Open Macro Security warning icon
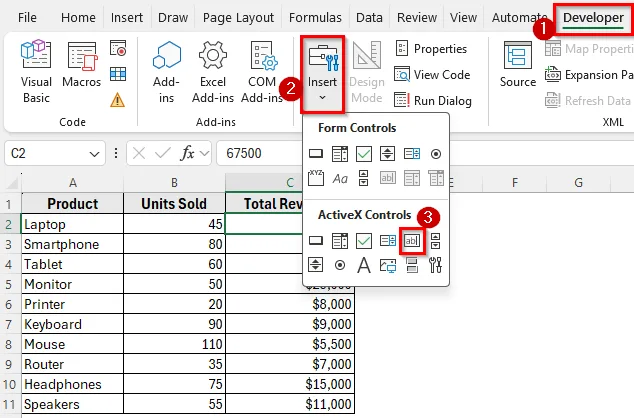634x418 pixels. (118, 99)
